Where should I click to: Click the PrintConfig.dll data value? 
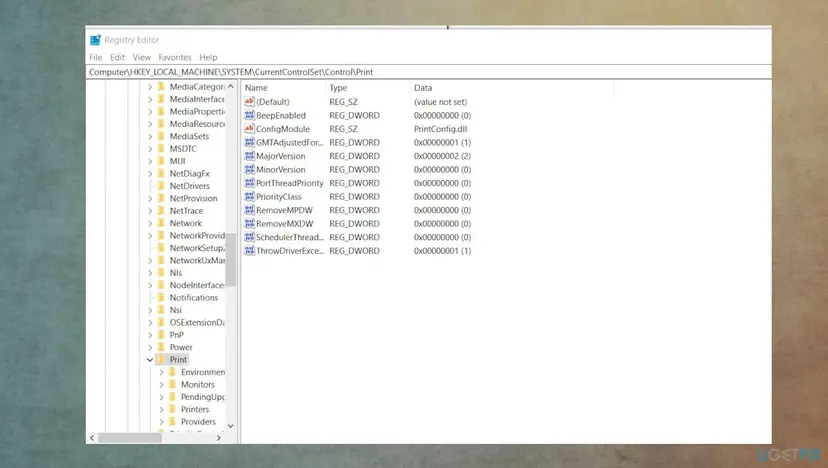click(x=440, y=129)
